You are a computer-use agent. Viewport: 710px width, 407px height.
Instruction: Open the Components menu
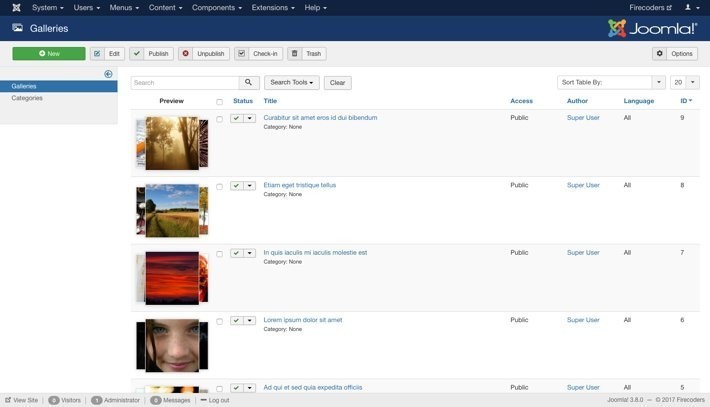tap(217, 8)
